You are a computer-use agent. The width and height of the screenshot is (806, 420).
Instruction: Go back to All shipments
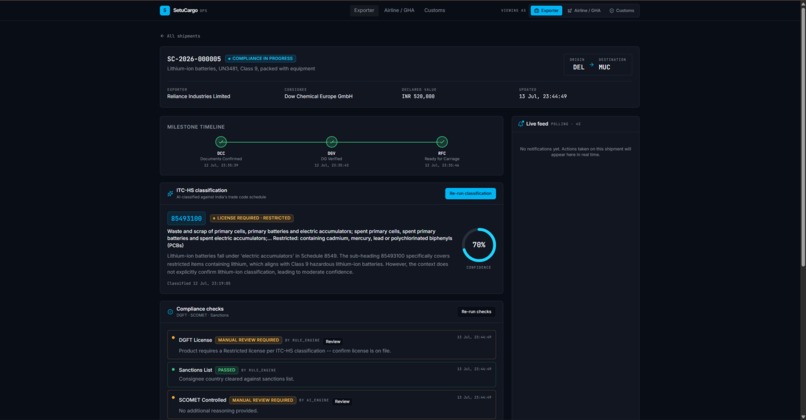pos(180,36)
